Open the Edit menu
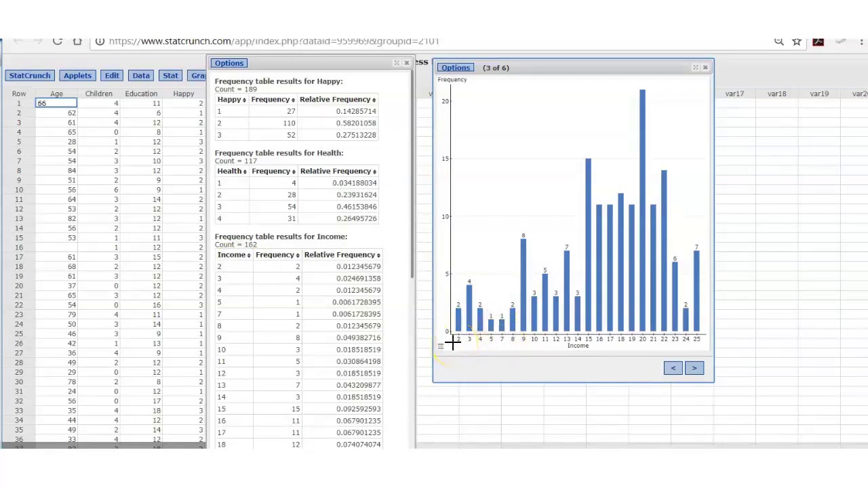Screen dimensions: 868x488 pyautogui.click(x=112, y=75)
